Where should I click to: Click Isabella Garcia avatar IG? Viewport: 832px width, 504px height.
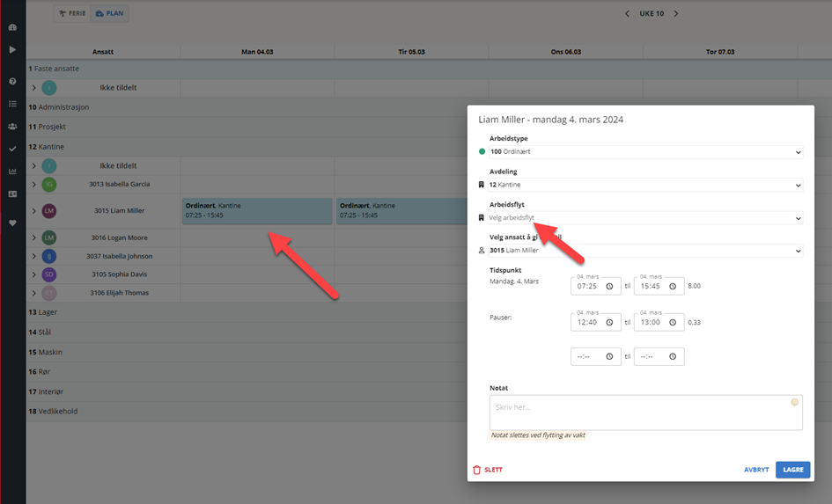[x=49, y=185]
